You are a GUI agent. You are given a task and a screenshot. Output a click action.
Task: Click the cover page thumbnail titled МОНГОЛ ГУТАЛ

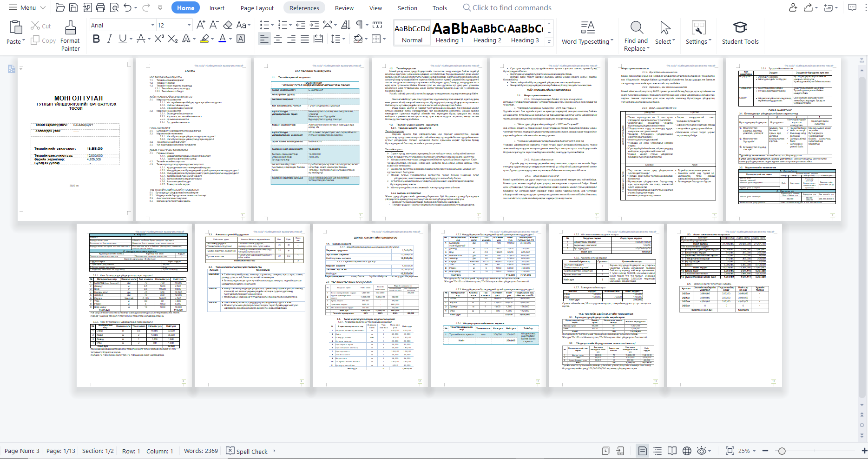click(76, 139)
